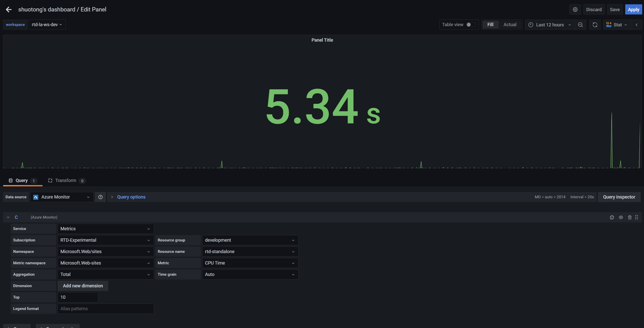Enable the Table view toggle
Image resolution: width=644 pixels, height=328 pixels.
pos(471,25)
